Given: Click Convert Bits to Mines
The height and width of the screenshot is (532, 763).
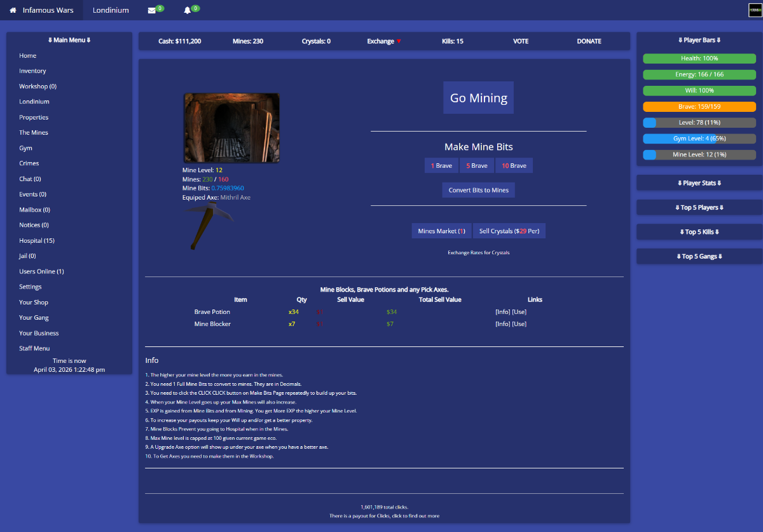Looking at the screenshot, I should click(478, 190).
